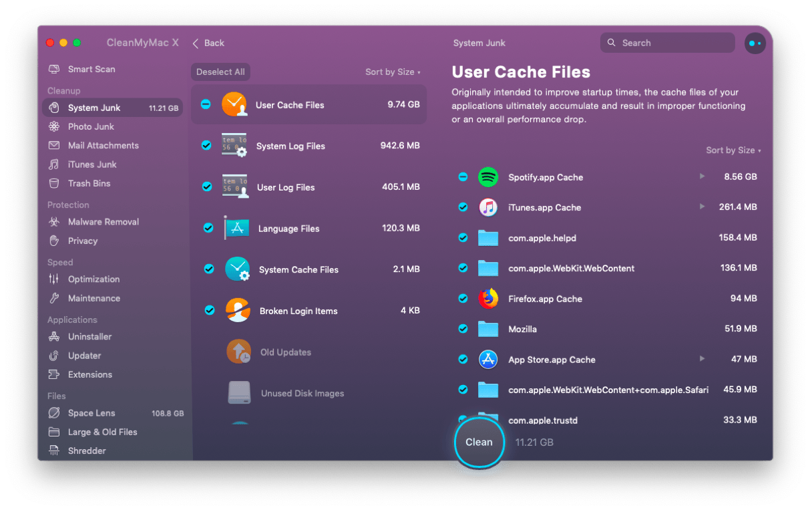Click the Privacy hand icon
The image size is (812, 508).
pyautogui.click(x=54, y=241)
